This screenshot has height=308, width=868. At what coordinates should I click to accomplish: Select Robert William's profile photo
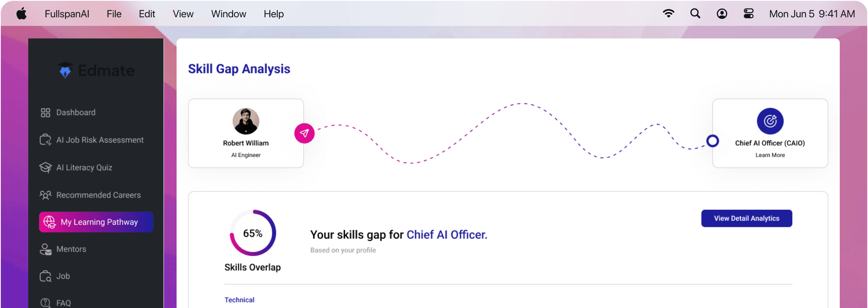[x=246, y=121]
